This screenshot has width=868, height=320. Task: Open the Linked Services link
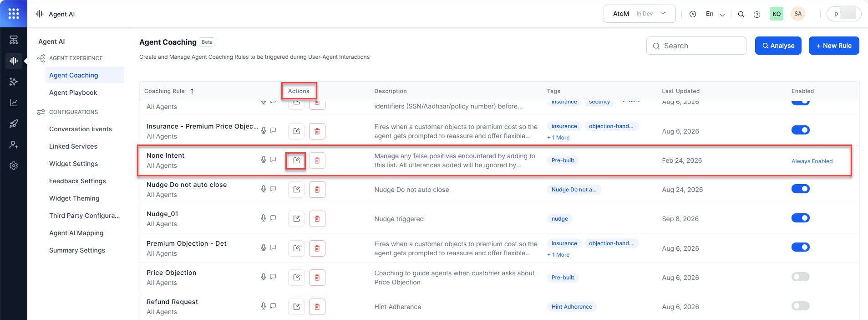tap(73, 146)
